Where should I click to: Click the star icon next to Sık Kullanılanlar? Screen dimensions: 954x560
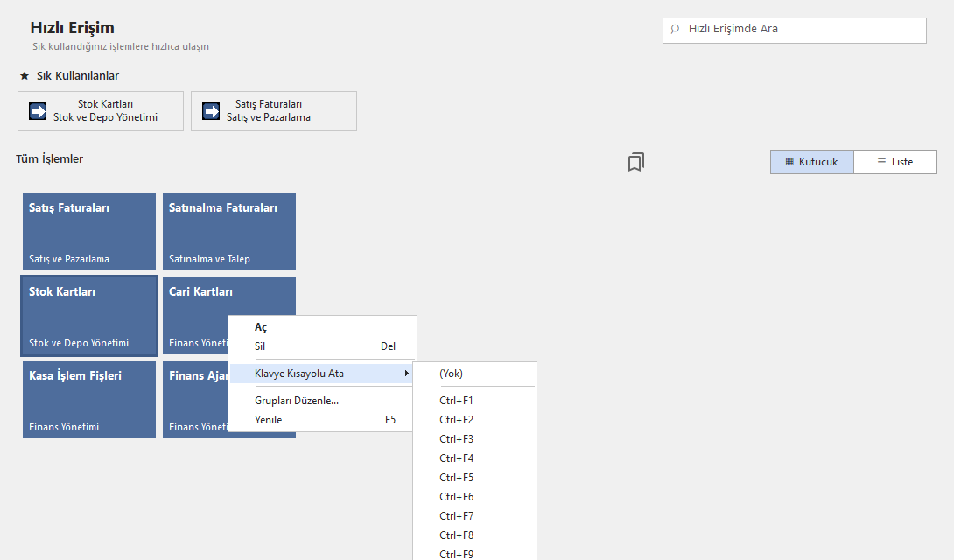[25, 76]
